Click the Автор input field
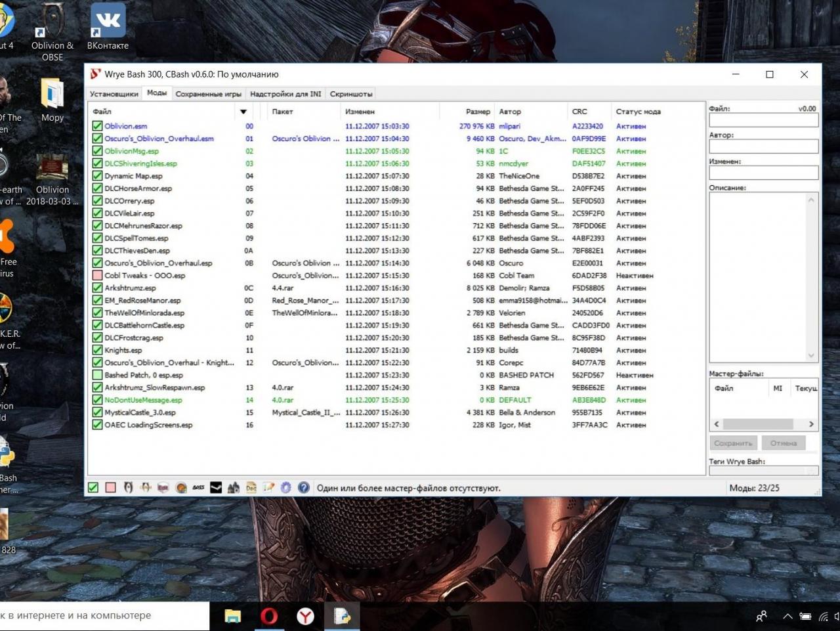840x631 pixels. tap(763, 146)
